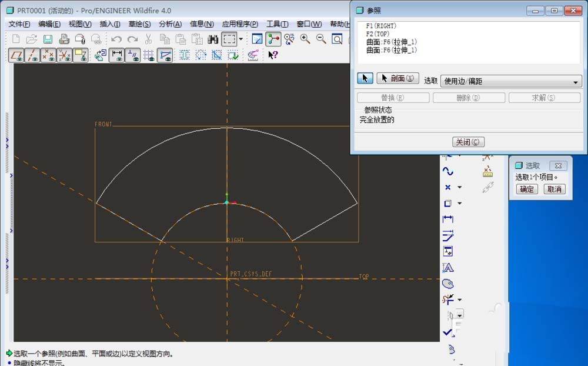Open the binoculars search tool
The height and width of the screenshot is (366, 588).
click(x=213, y=39)
